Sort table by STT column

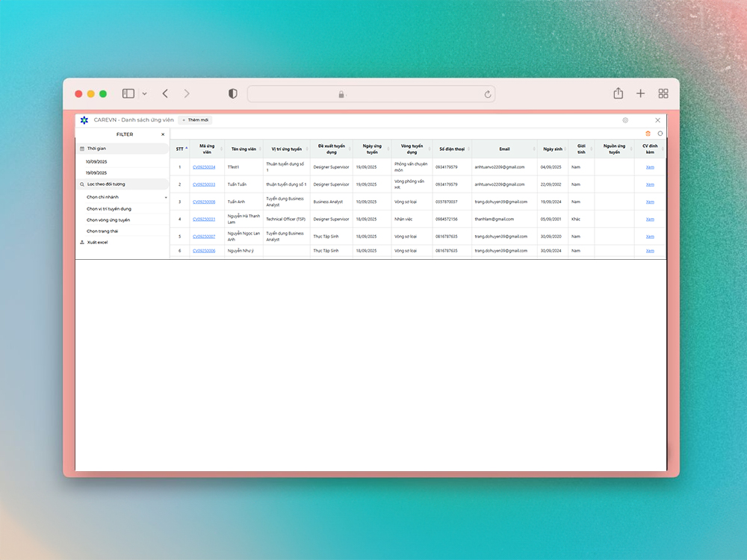(x=179, y=149)
